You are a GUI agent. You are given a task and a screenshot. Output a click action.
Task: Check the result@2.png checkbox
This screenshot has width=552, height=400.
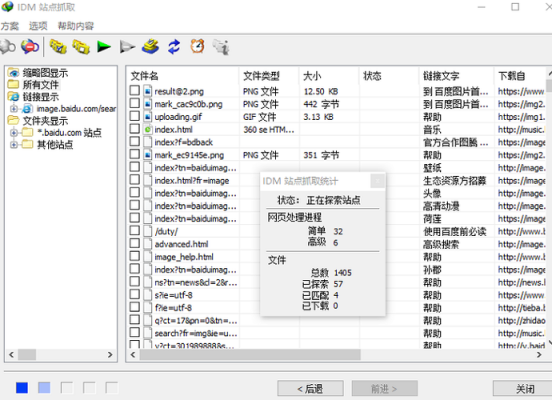coord(134,91)
